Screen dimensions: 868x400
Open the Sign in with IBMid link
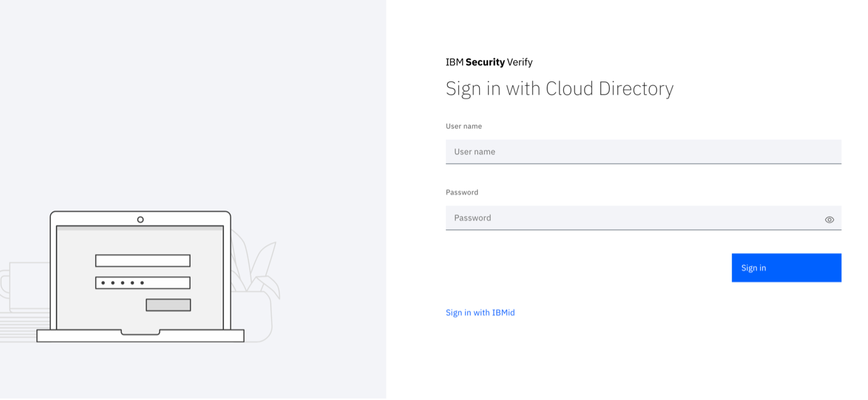[x=480, y=312]
